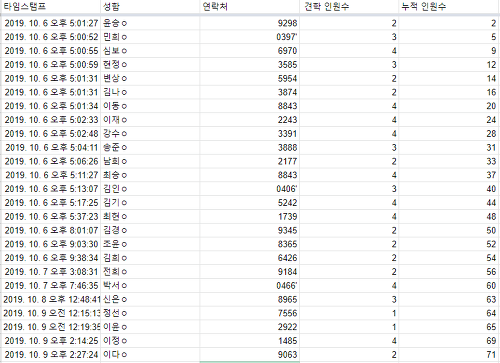This screenshot has height=363, width=500.
Task: Select contact cell 9345
Action: click(250, 230)
